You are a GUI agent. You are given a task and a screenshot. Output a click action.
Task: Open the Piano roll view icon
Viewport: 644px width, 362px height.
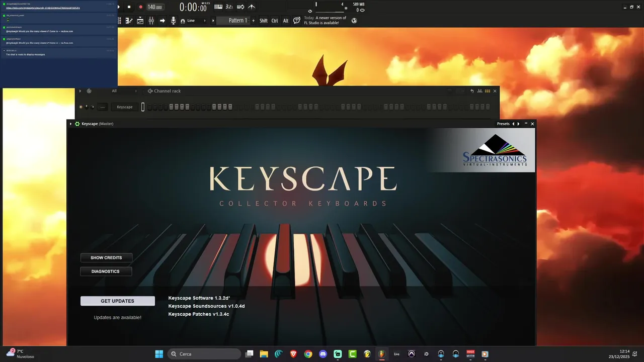[x=129, y=21]
